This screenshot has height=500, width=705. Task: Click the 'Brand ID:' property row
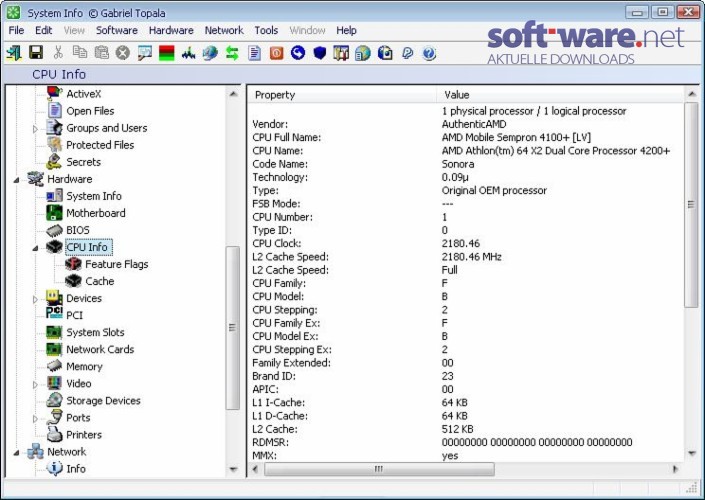[466, 376]
